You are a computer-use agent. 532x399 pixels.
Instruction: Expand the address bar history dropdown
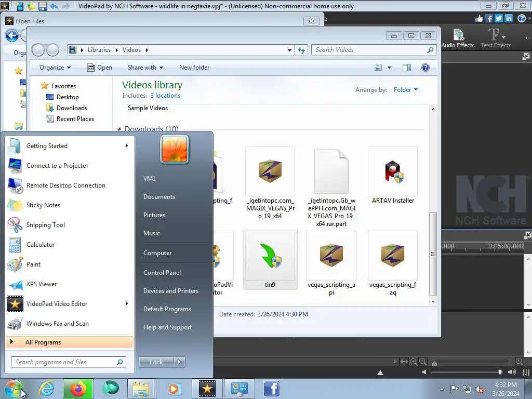click(x=289, y=50)
